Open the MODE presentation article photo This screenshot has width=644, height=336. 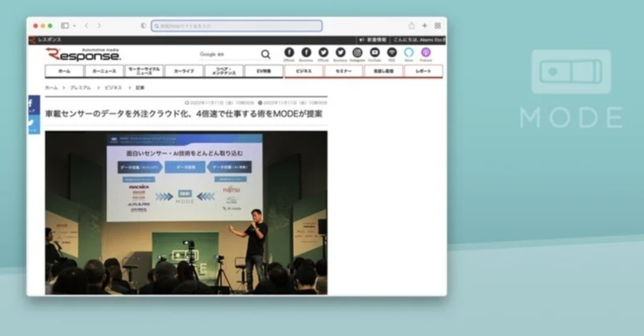click(x=186, y=212)
